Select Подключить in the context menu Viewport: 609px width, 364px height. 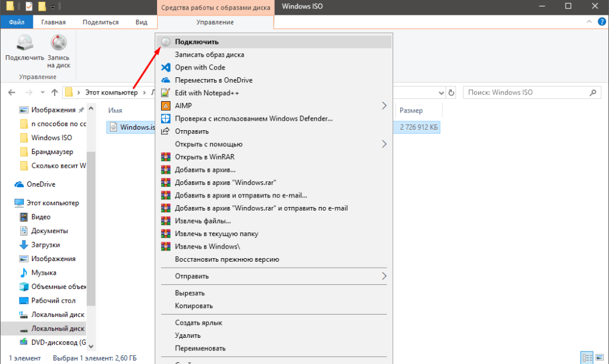click(196, 42)
